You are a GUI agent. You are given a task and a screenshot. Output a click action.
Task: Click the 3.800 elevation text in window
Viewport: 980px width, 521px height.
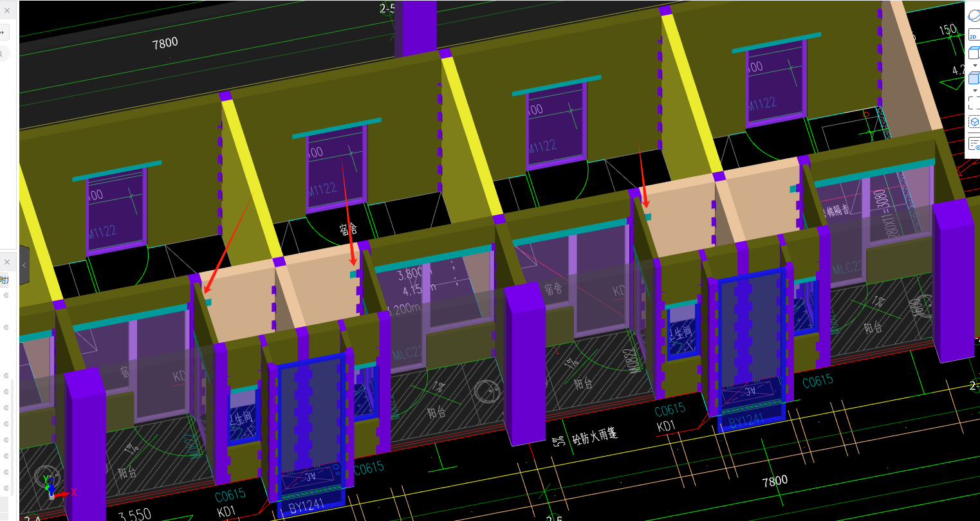(411, 274)
